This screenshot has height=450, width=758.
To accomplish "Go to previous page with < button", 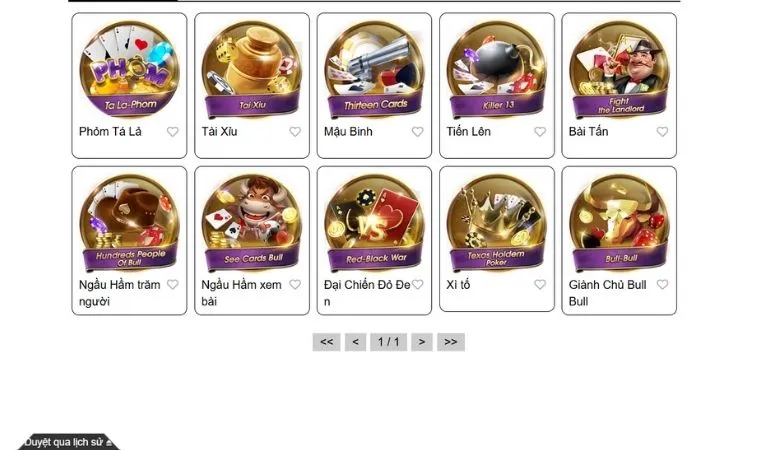I will click(x=355, y=342).
